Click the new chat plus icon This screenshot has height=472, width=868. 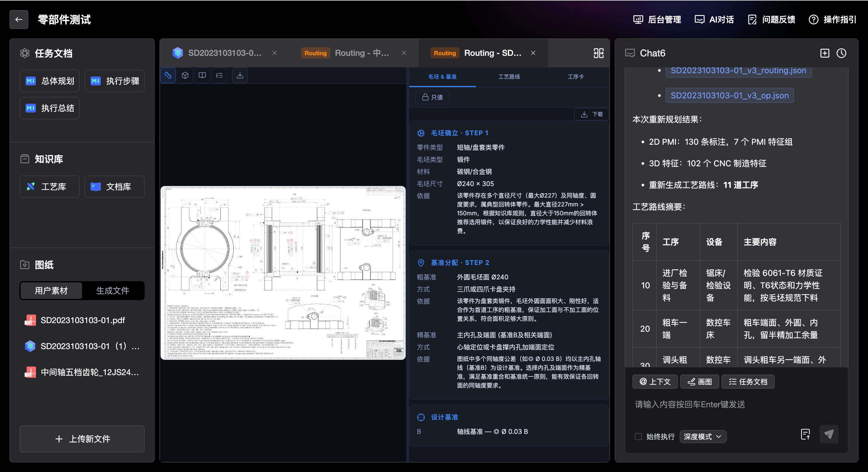click(825, 53)
